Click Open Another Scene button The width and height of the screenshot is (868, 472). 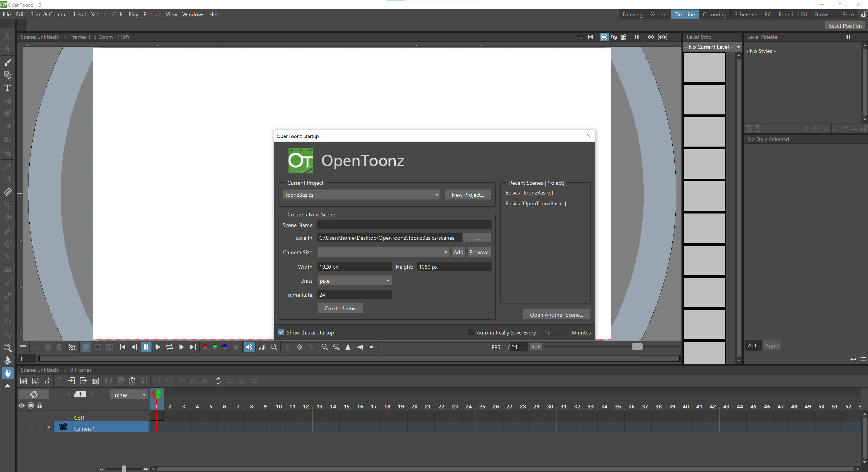point(556,315)
